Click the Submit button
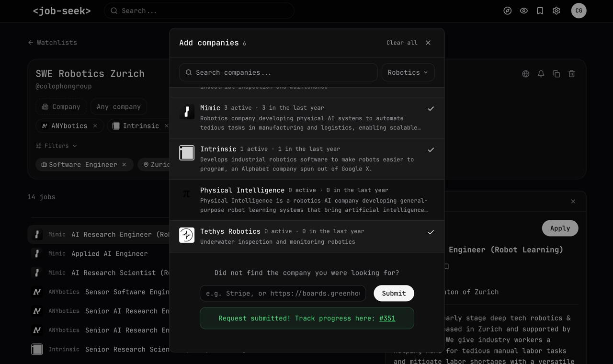Screen dimensions: 613x364 (394, 293)
